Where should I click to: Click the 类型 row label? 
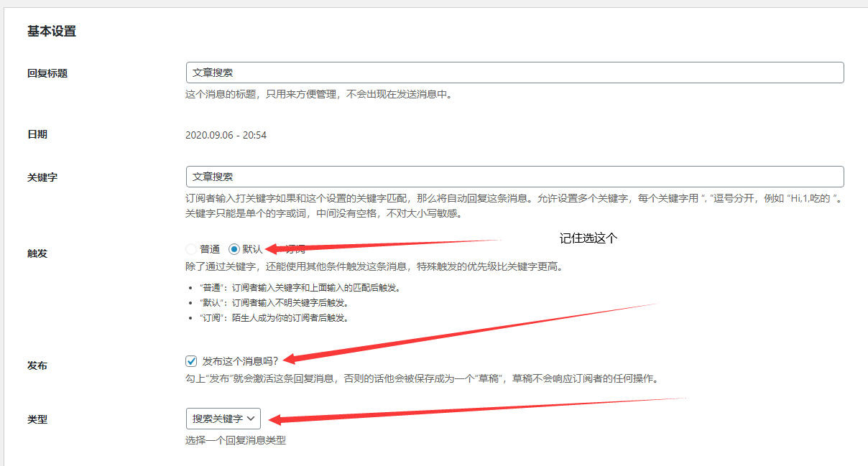pyautogui.click(x=37, y=419)
